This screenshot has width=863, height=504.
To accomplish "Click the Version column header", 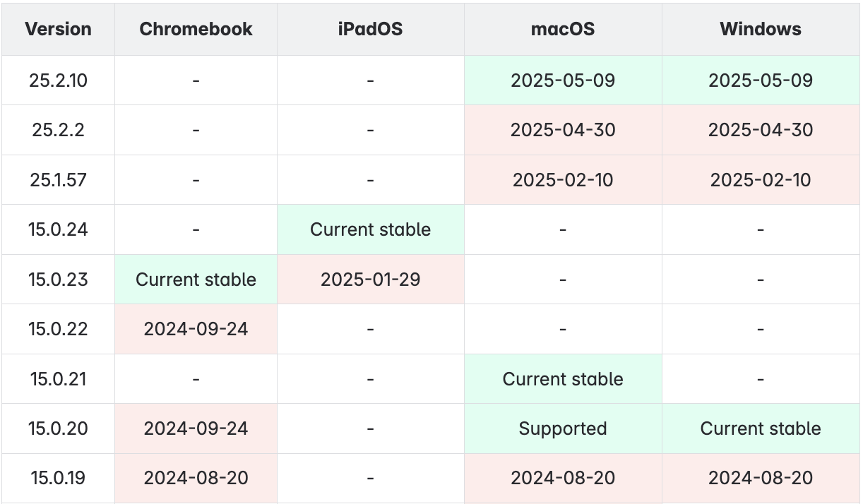I will click(59, 29).
